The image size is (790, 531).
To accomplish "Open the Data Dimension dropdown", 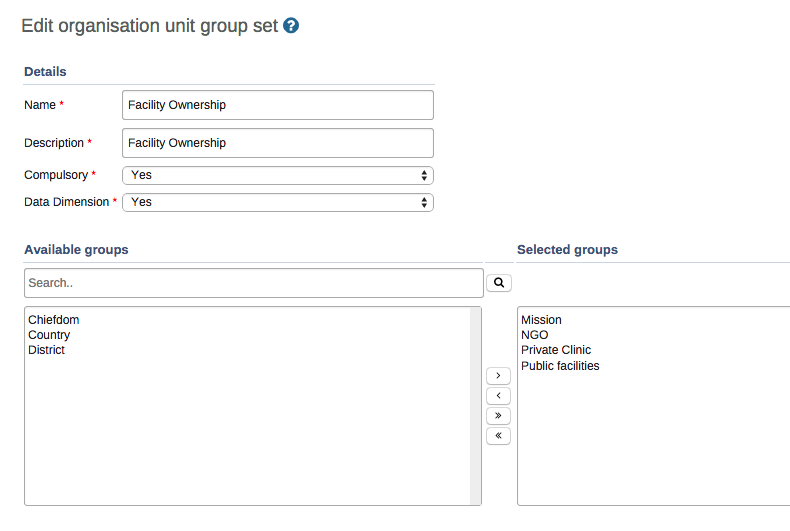I will click(278, 202).
